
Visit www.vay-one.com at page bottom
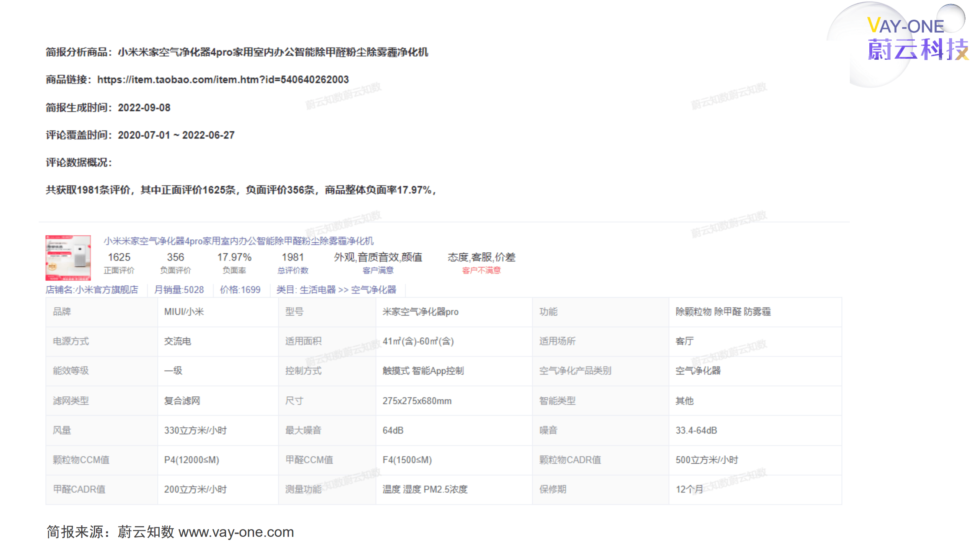tap(236, 532)
